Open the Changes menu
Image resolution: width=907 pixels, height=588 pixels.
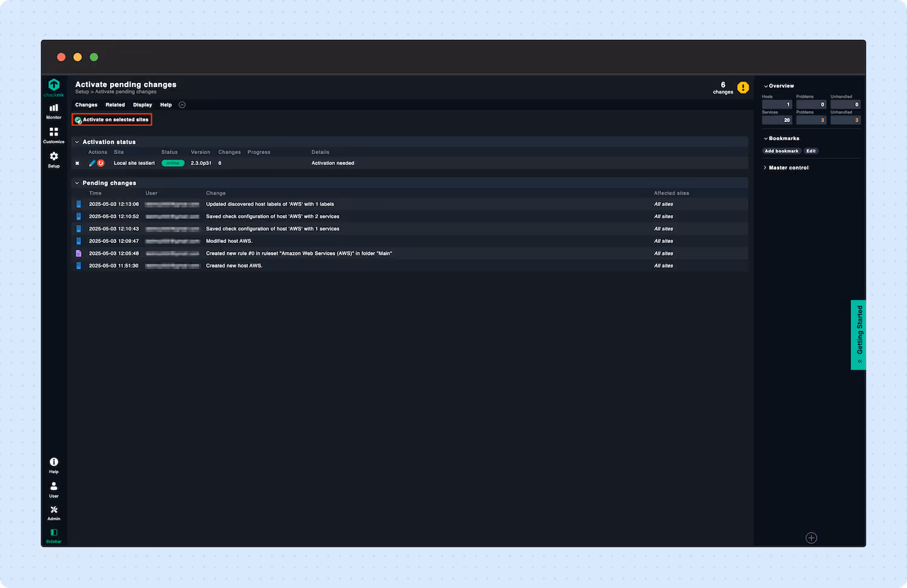click(86, 105)
